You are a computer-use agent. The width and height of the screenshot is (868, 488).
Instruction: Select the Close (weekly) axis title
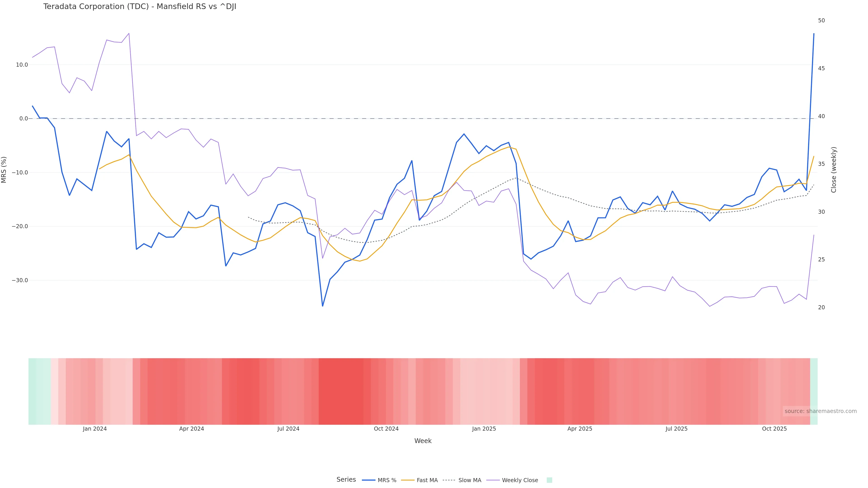834,170
